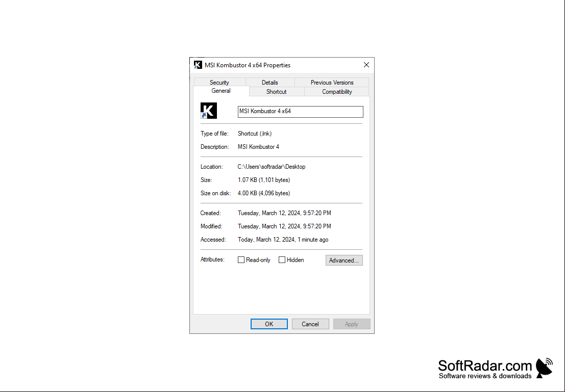Switch to the Security tab

(x=219, y=83)
